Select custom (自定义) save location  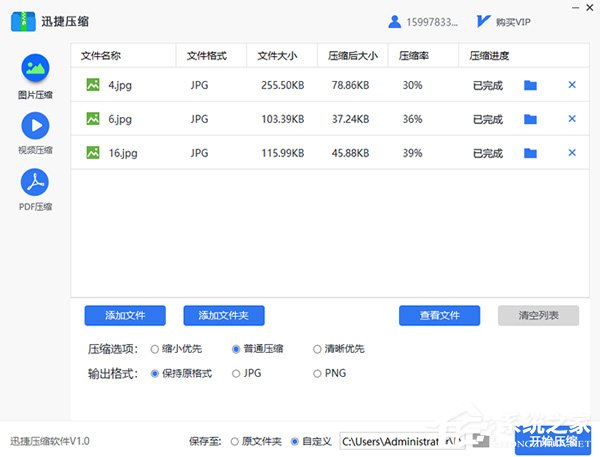point(295,442)
